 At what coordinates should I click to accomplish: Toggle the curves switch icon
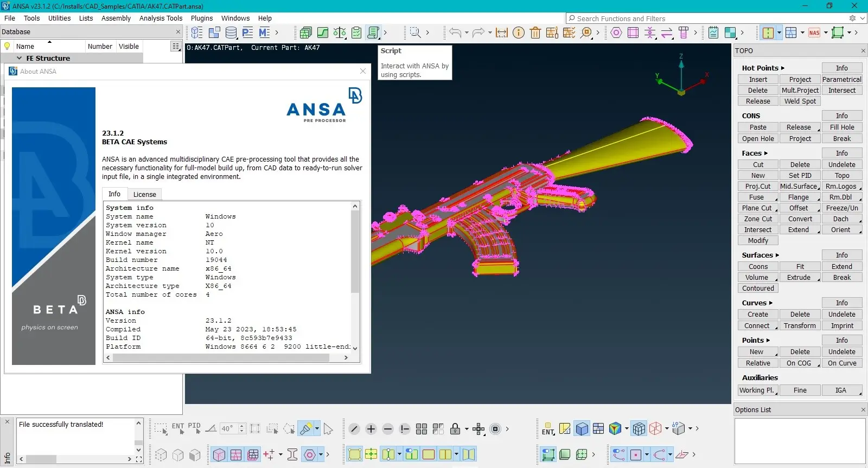[619, 454]
